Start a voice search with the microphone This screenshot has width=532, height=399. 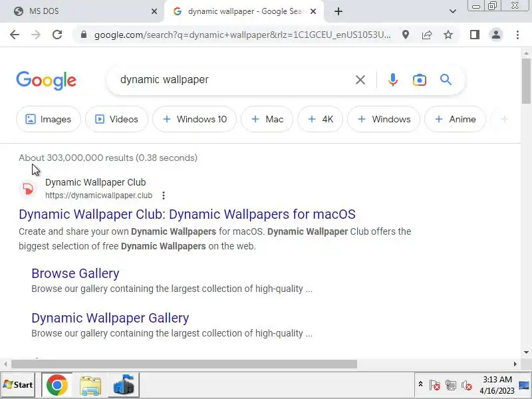393,80
